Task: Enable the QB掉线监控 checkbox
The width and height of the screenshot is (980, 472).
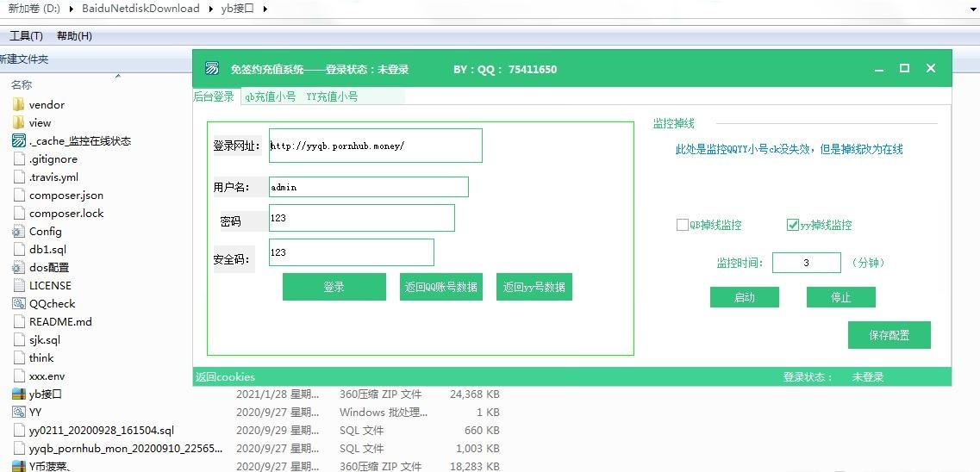Action: pos(683,225)
